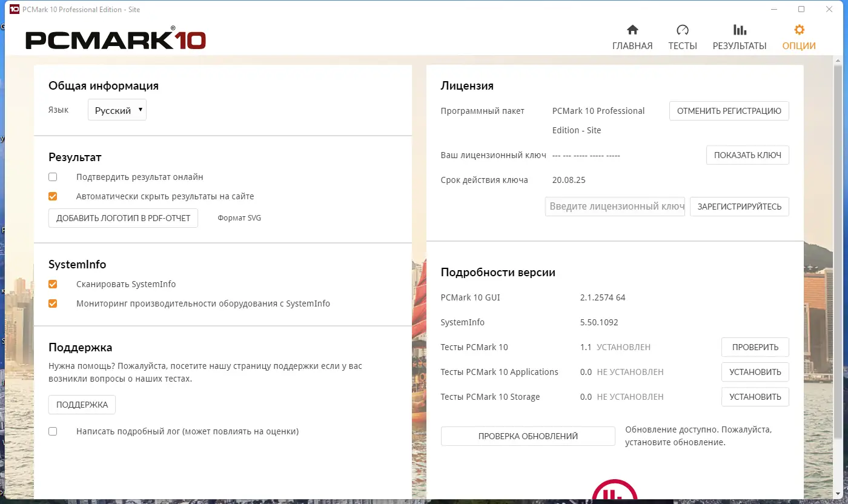Reveal the license key with ПОКАЗАТЬ КЛЮЧ
This screenshot has height=504, width=848.
click(x=747, y=155)
